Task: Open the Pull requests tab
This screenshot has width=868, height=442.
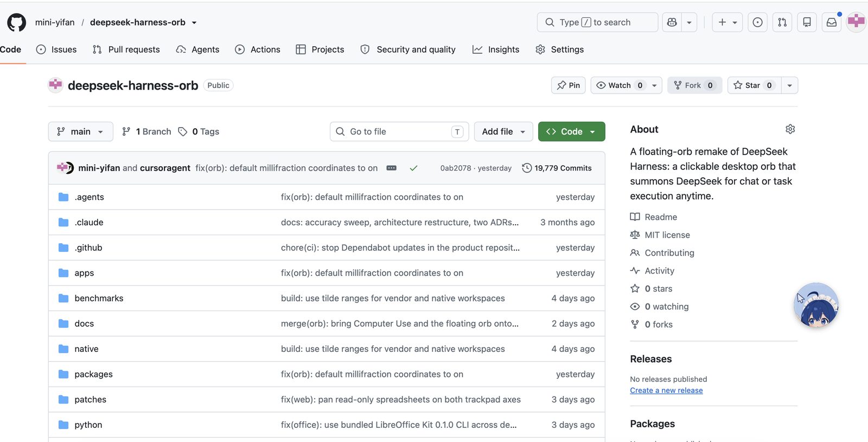Action: click(x=126, y=49)
